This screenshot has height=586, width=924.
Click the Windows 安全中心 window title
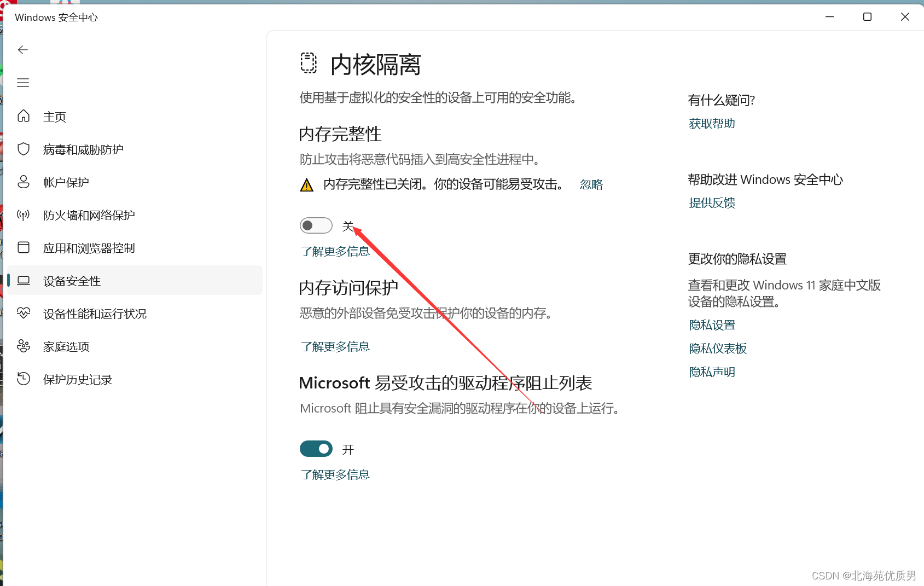pyautogui.click(x=56, y=18)
